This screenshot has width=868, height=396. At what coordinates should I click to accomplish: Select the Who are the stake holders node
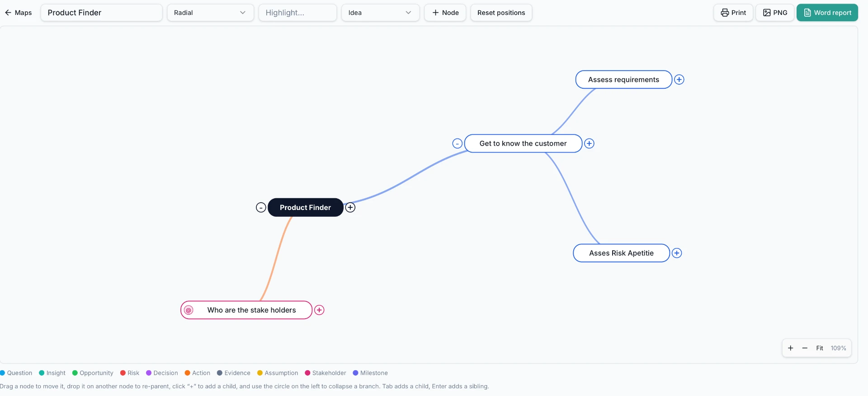[x=246, y=310]
